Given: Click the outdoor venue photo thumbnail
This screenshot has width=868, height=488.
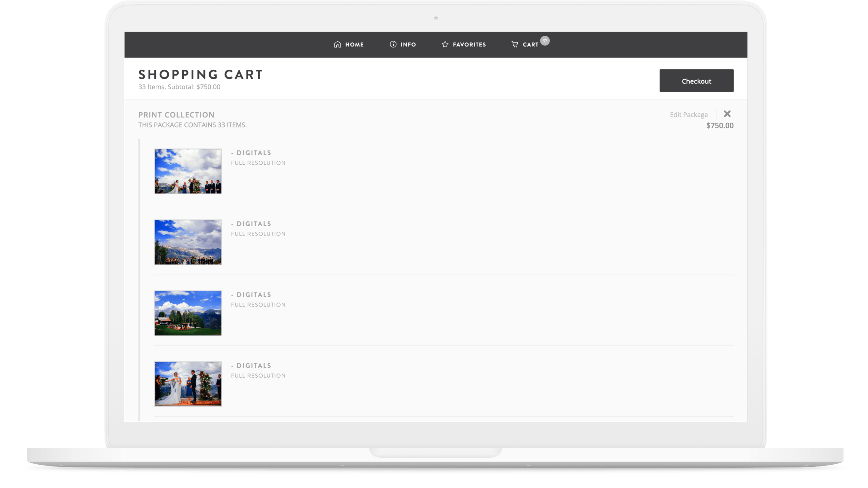Looking at the screenshot, I should pyautogui.click(x=188, y=313).
